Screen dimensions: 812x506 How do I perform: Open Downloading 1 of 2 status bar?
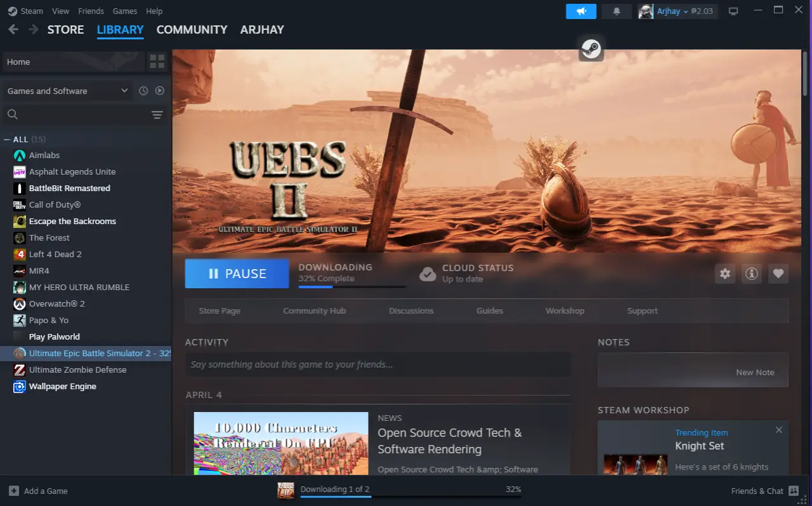410,490
